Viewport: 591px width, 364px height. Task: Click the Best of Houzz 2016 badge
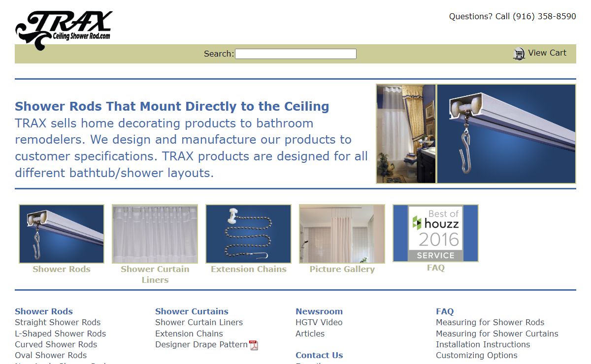(x=435, y=233)
